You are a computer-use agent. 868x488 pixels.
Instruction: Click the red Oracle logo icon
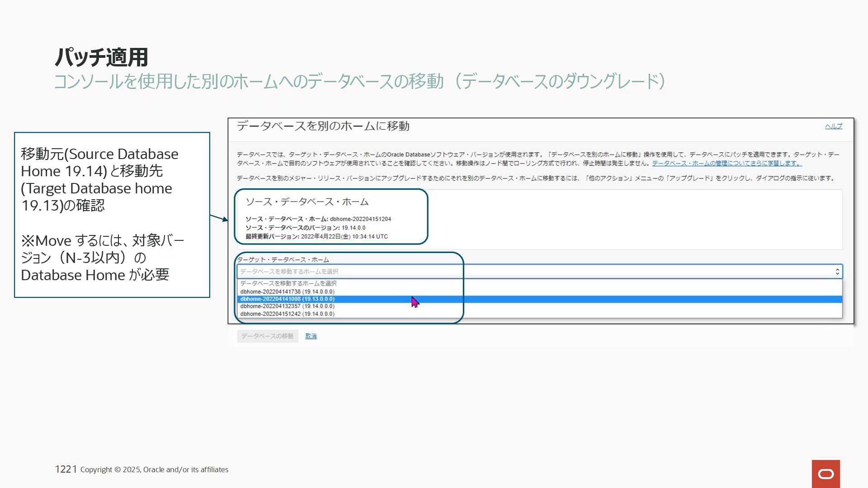tap(826, 474)
